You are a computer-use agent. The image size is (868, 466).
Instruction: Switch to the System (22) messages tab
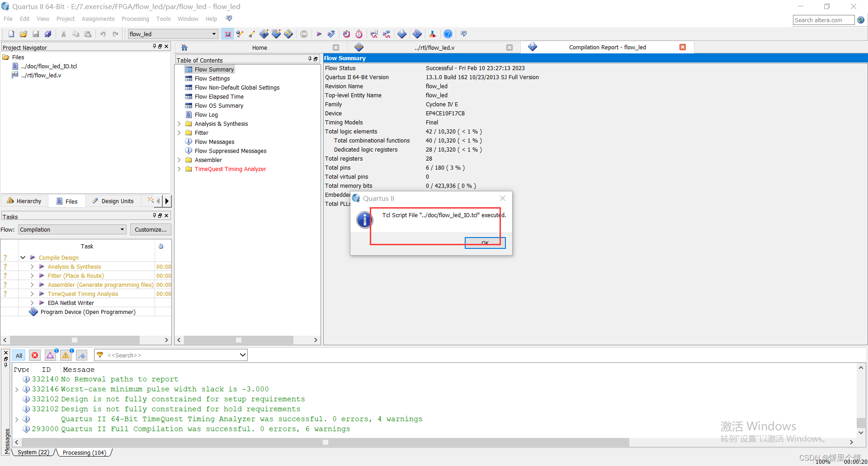click(33, 452)
